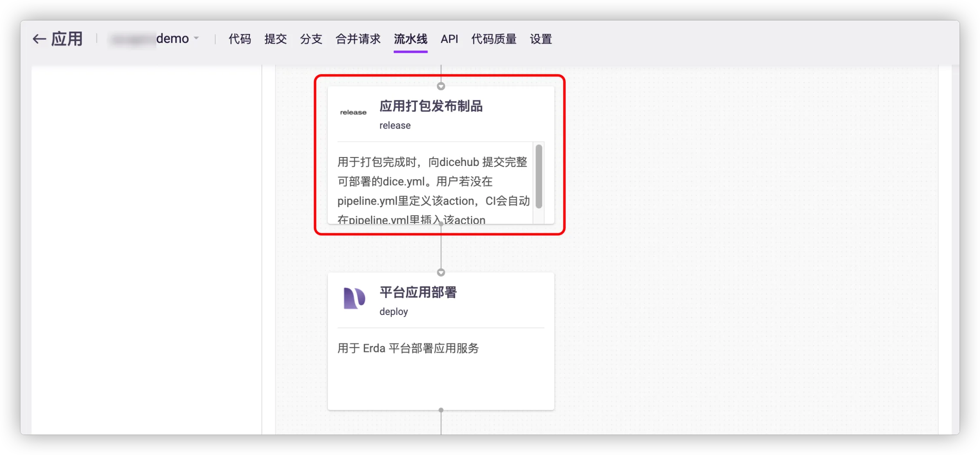Go to the 分支 tab
980x455 pixels.
tap(311, 39)
